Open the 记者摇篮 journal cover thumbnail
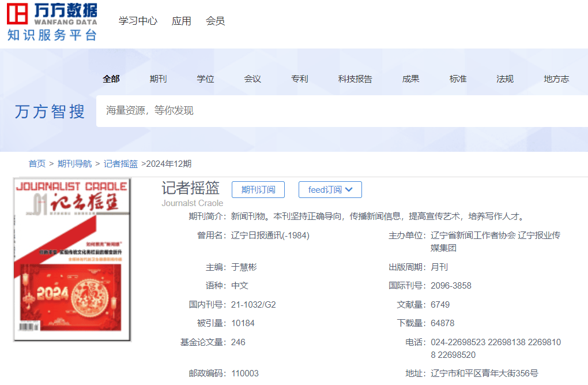 [72, 260]
